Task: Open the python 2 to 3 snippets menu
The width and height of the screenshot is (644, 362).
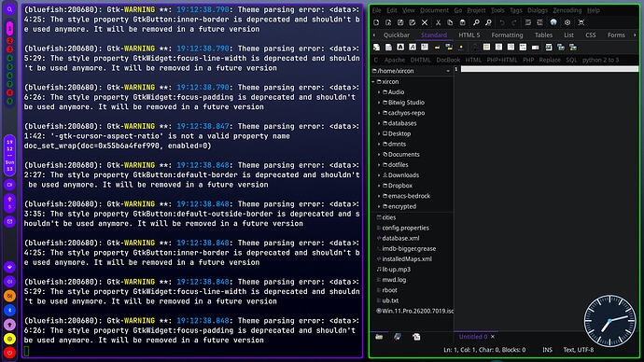Action: click(x=600, y=60)
